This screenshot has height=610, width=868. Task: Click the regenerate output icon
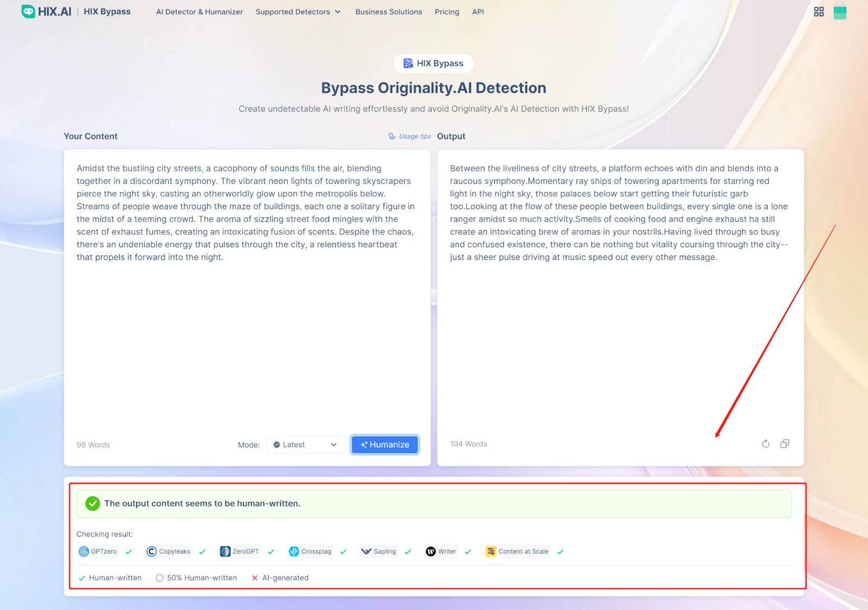(765, 444)
